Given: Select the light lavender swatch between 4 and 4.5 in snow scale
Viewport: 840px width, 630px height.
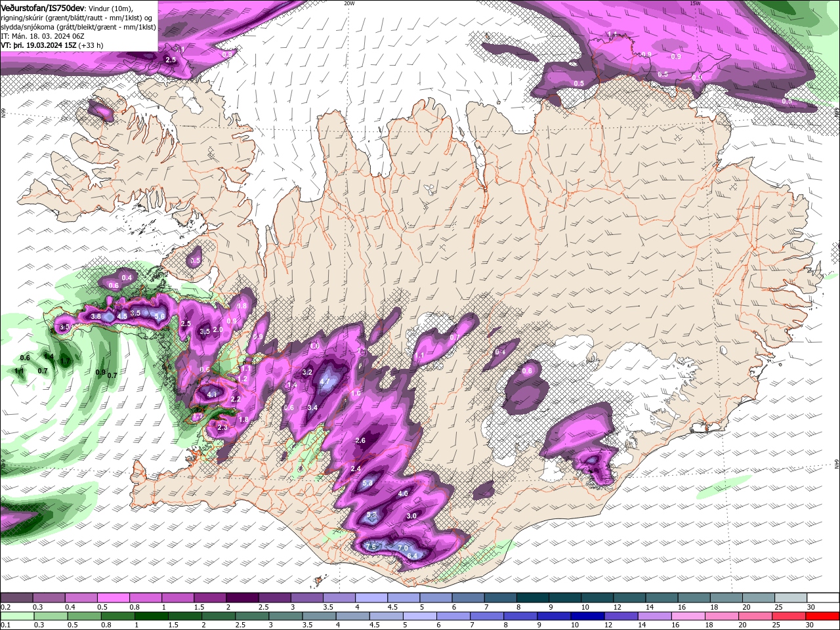Looking at the screenshot, I should pyautogui.click(x=371, y=598).
